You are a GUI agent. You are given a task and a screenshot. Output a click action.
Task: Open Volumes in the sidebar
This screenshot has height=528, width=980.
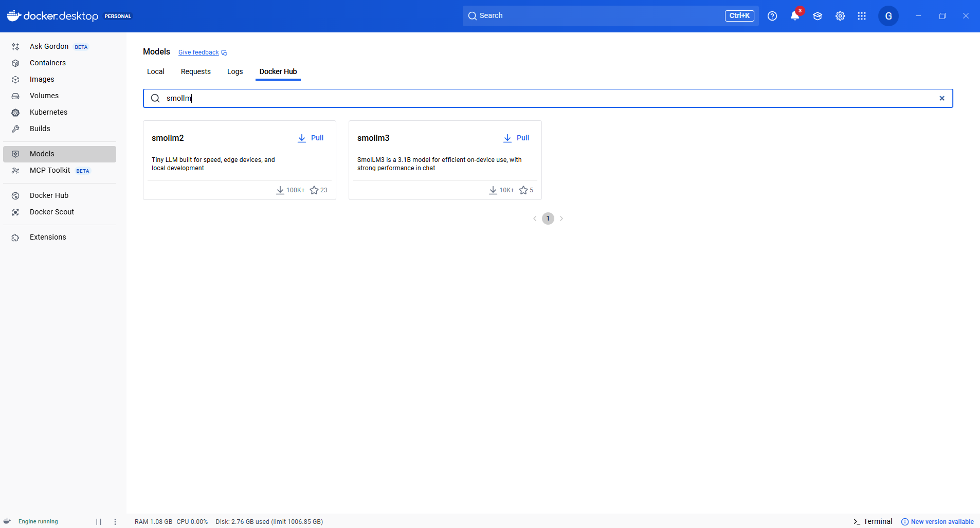point(60,96)
